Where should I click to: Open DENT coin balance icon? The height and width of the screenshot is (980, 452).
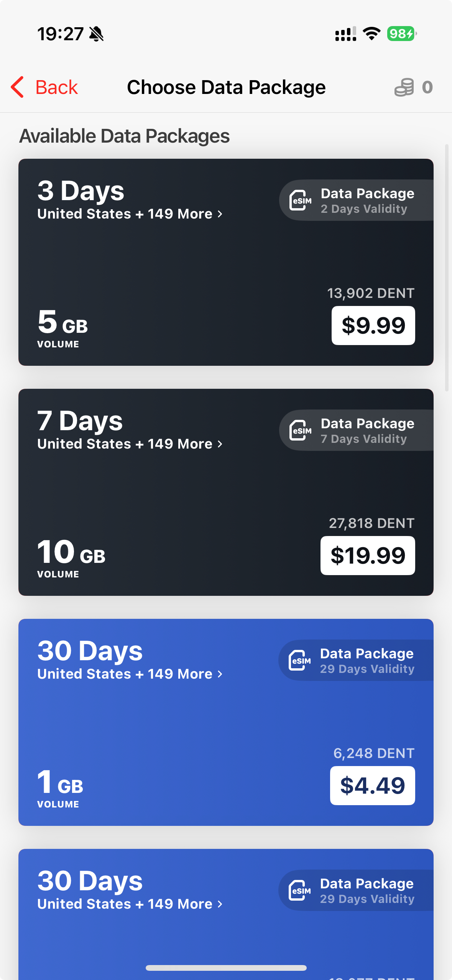click(404, 87)
